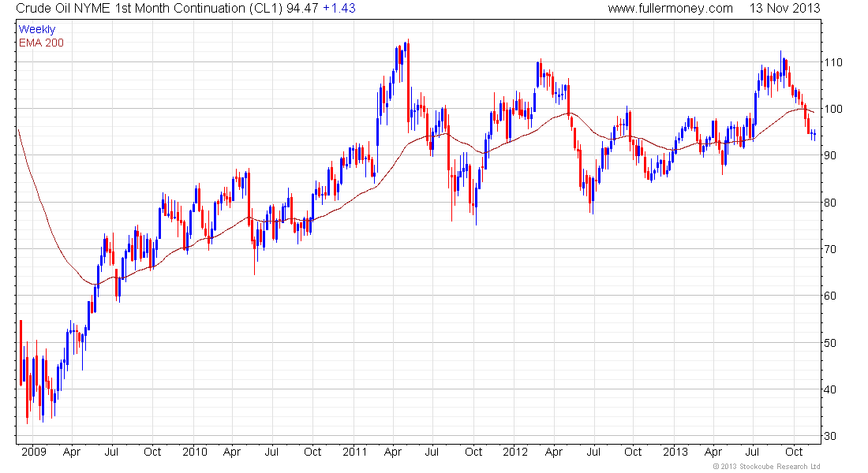The width and height of the screenshot is (868, 473).
Task: Click the 70 price axis label
Action: 830,249
